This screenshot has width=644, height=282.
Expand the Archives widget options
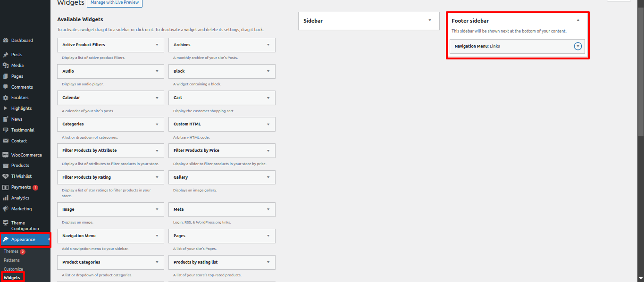point(268,45)
